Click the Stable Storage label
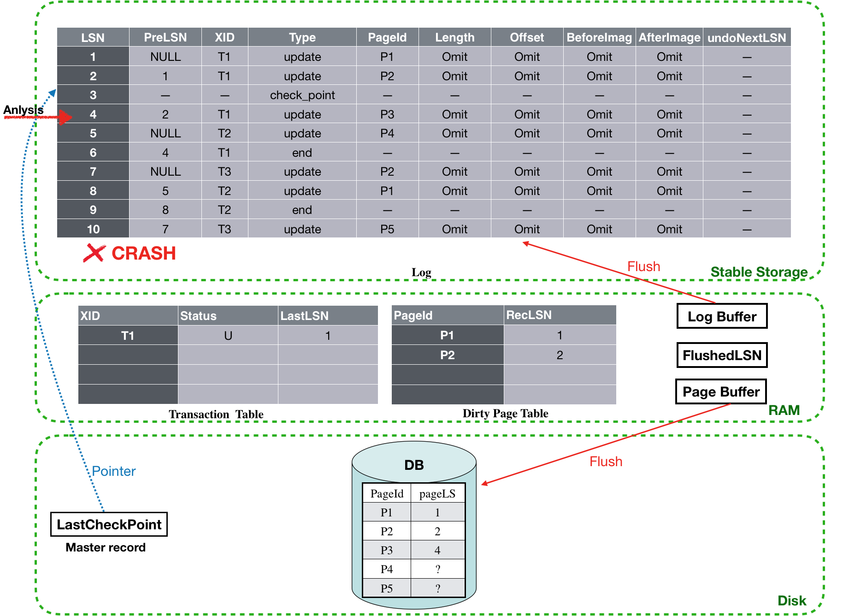The width and height of the screenshot is (843, 616). 759,272
